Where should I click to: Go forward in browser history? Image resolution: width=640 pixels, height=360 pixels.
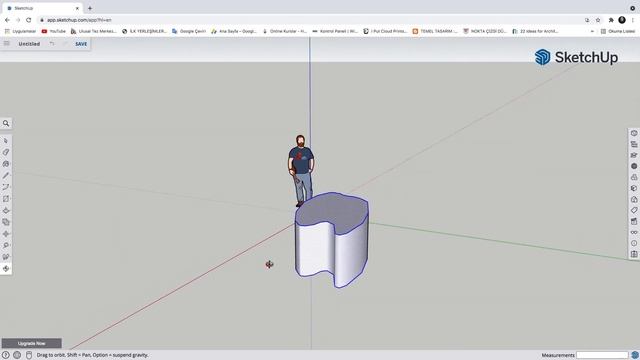coord(18,20)
